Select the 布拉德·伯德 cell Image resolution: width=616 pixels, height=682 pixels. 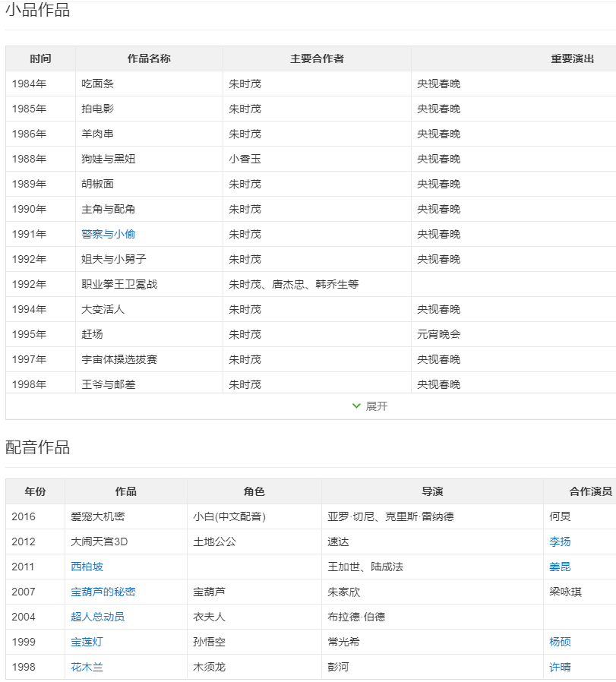(x=433, y=617)
